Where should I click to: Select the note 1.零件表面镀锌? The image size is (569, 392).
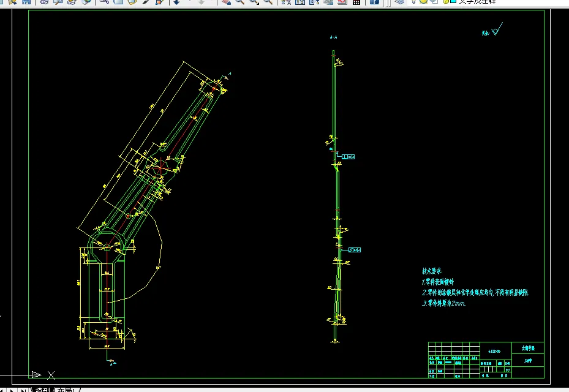(x=438, y=282)
